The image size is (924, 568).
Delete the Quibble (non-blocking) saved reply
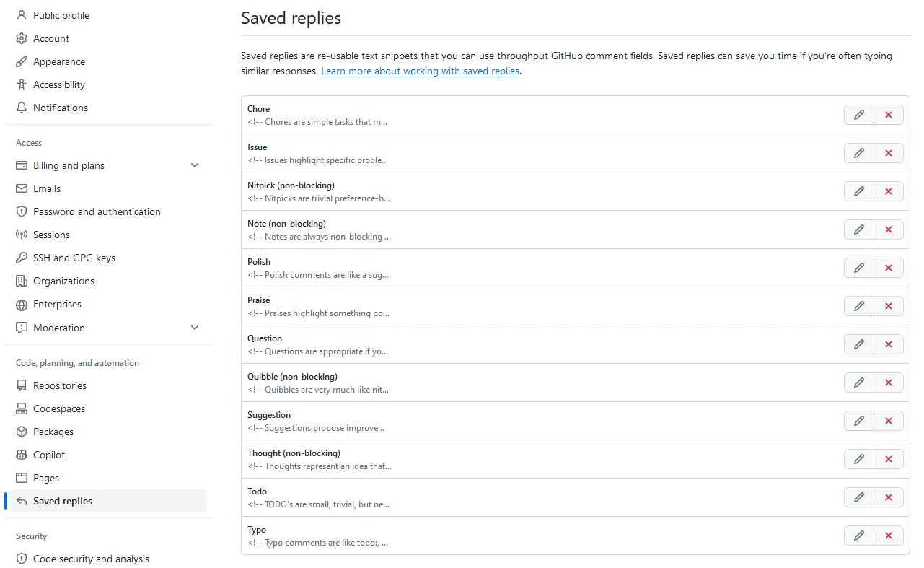[x=888, y=383]
